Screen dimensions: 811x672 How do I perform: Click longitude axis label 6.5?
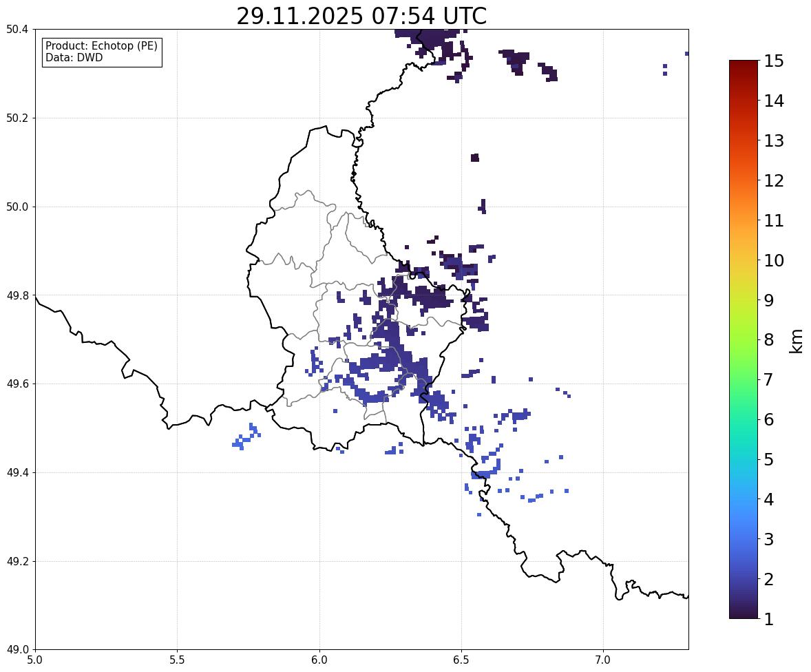coord(461,660)
